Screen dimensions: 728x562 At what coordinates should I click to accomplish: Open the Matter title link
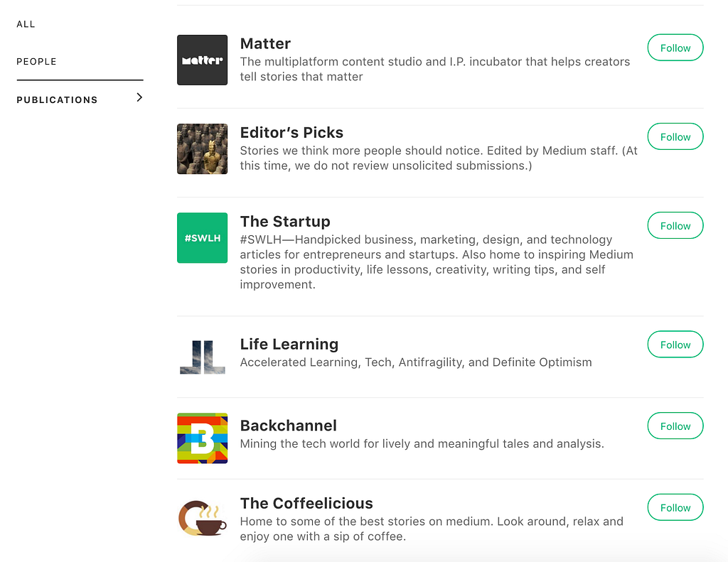click(265, 43)
